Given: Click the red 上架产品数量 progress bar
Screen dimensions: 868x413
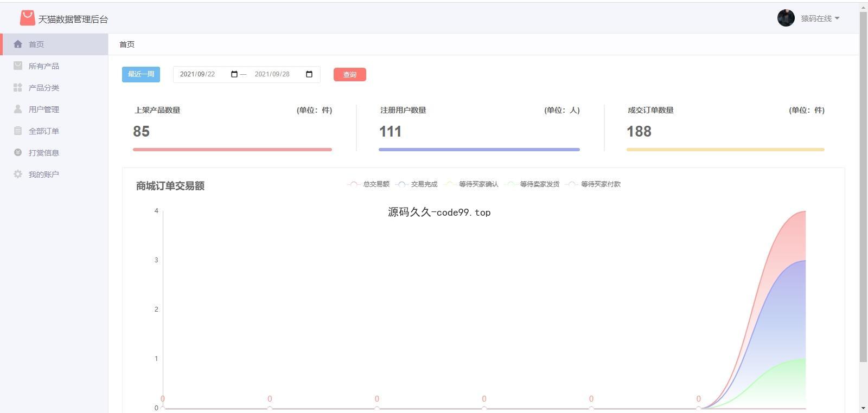Looking at the screenshot, I should 232,150.
